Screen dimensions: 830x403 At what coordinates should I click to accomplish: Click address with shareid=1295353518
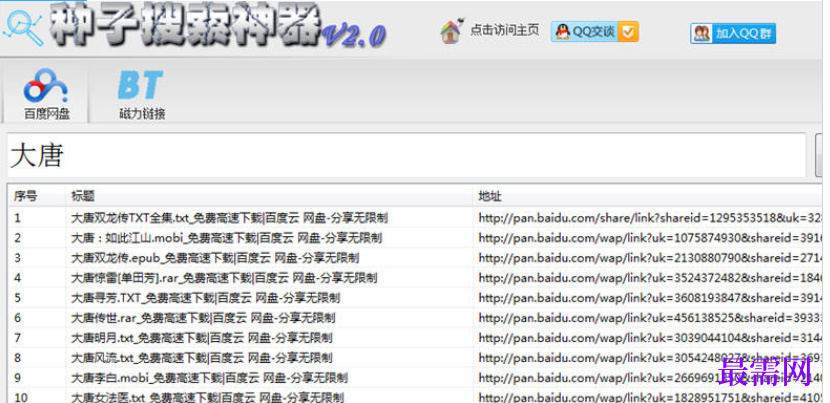click(650, 218)
